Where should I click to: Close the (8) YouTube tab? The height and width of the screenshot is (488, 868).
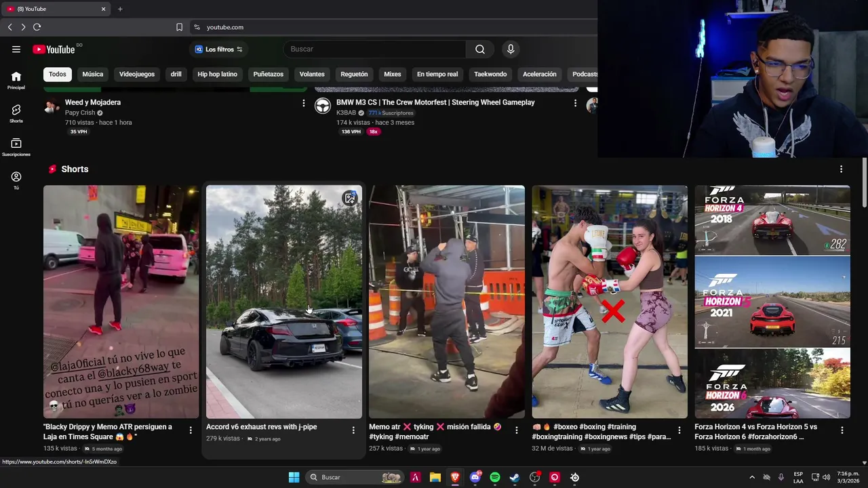pos(103,9)
